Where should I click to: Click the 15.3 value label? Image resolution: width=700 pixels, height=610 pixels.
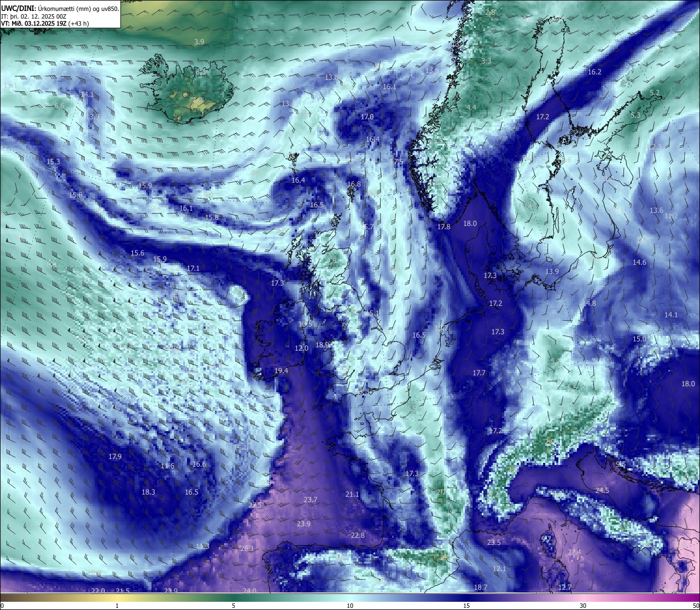click(x=53, y=161)
